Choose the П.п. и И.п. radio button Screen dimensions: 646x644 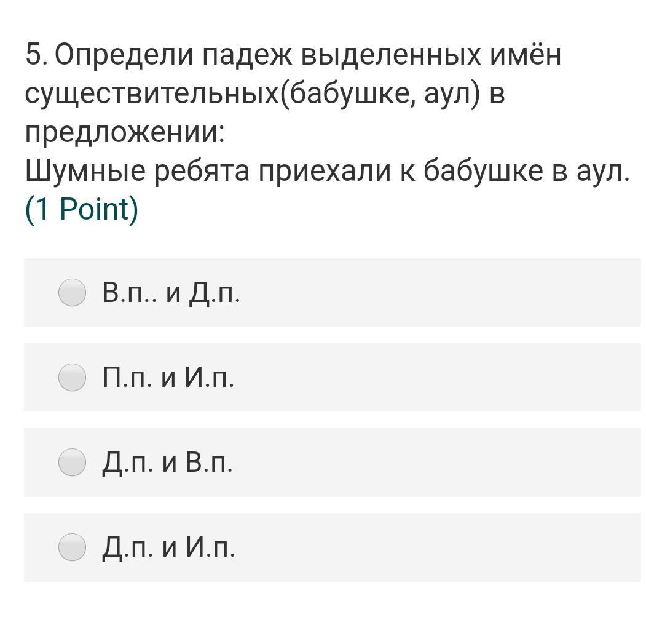72,377
